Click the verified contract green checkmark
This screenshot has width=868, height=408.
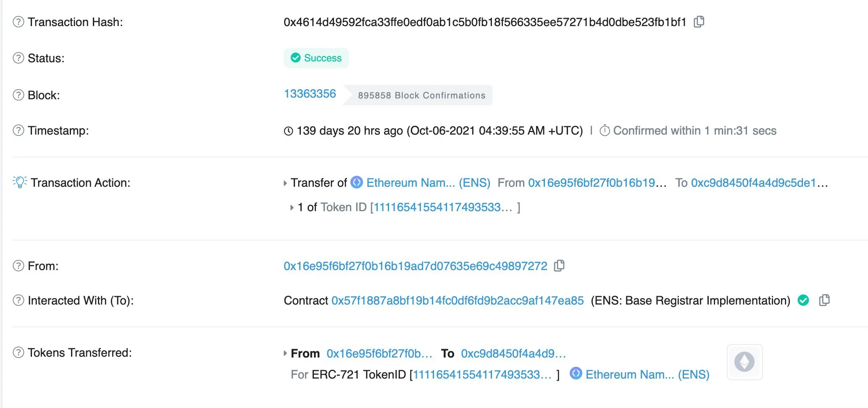point(803,300)
